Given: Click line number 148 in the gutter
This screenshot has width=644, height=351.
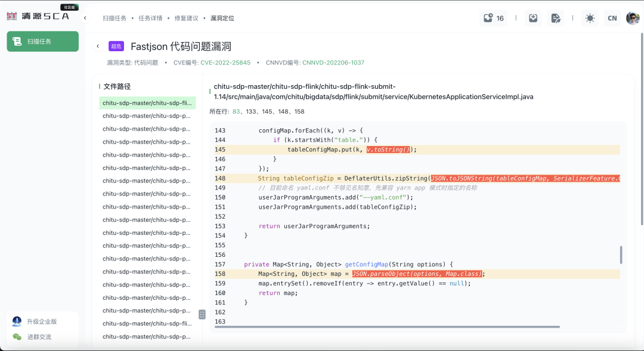Looking at the screenshot, I should [219, 179].
